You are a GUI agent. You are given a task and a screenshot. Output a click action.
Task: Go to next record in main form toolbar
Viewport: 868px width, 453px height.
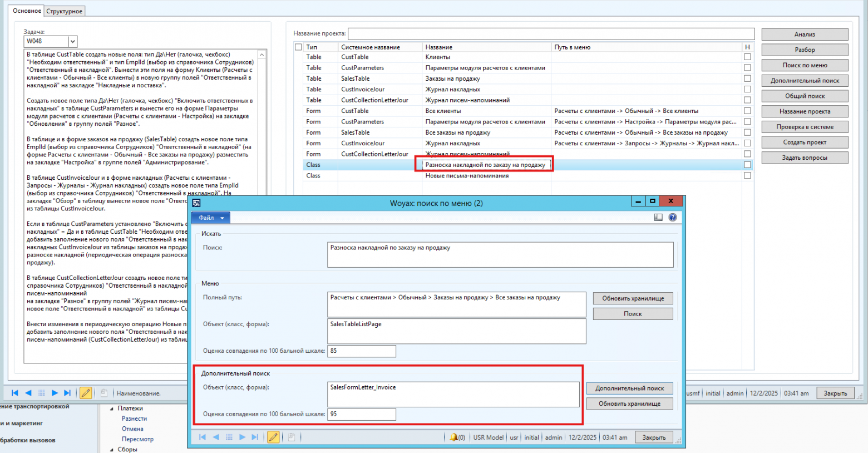(55, 393)
